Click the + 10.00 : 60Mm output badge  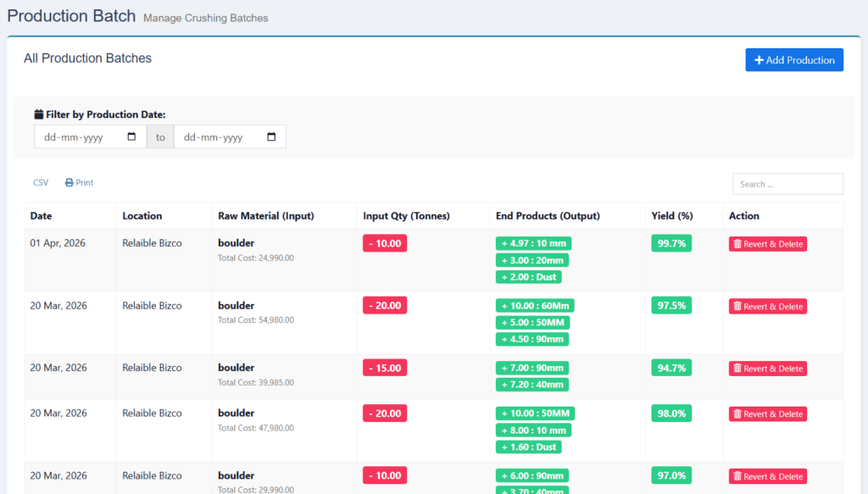pyautogui.click(x=535, y=305)
